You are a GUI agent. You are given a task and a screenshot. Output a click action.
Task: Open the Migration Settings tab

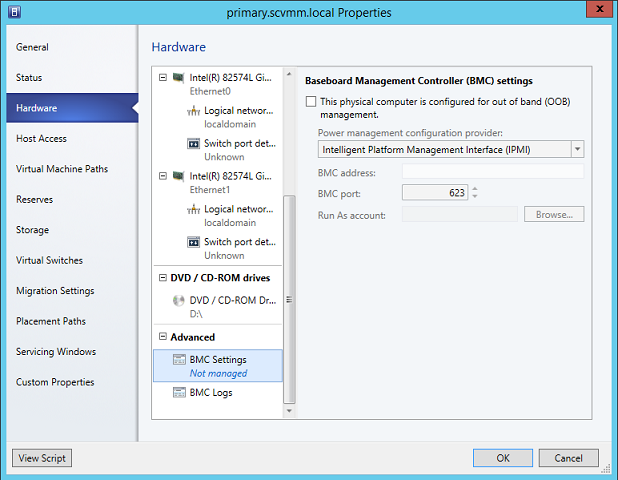(x=55, y=291)
